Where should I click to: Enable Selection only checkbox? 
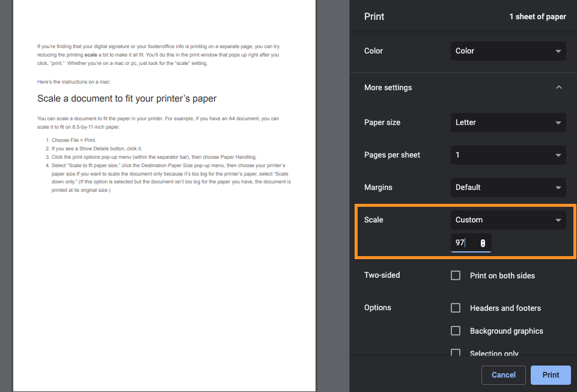click(x=456, y=352)
